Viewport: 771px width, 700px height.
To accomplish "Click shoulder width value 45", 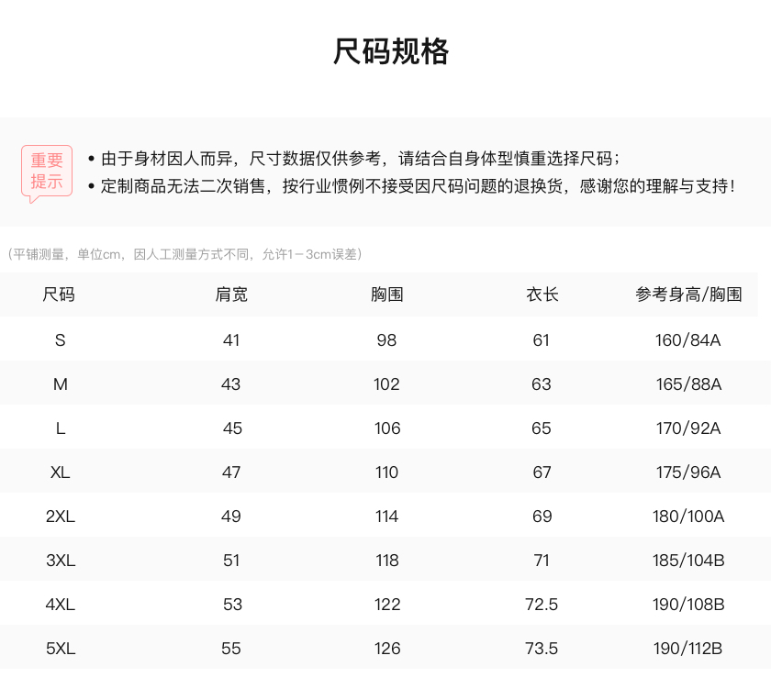I will click(x=232, y=428).
